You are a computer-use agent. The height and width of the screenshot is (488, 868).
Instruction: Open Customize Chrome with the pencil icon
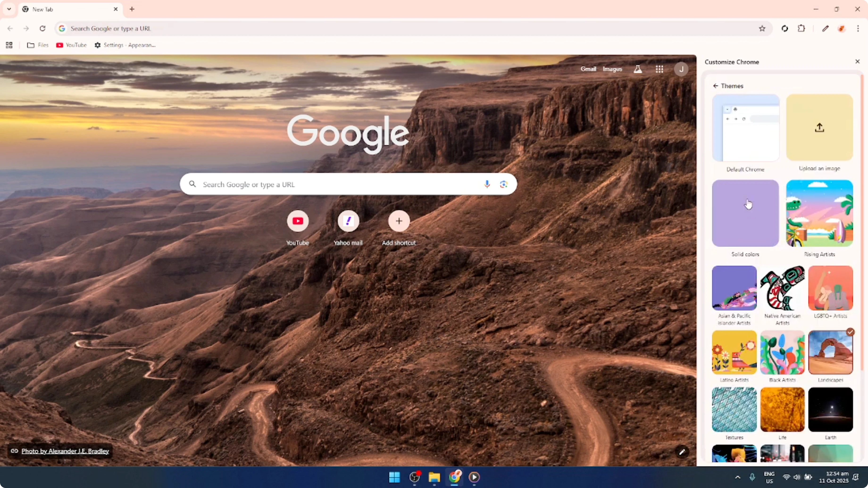pos(826,28)
